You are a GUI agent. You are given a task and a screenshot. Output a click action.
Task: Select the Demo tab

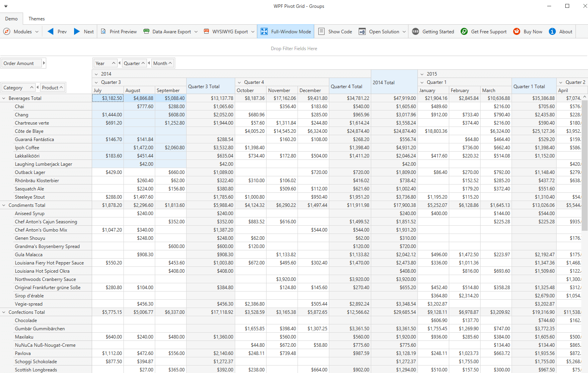pos(11,18)
